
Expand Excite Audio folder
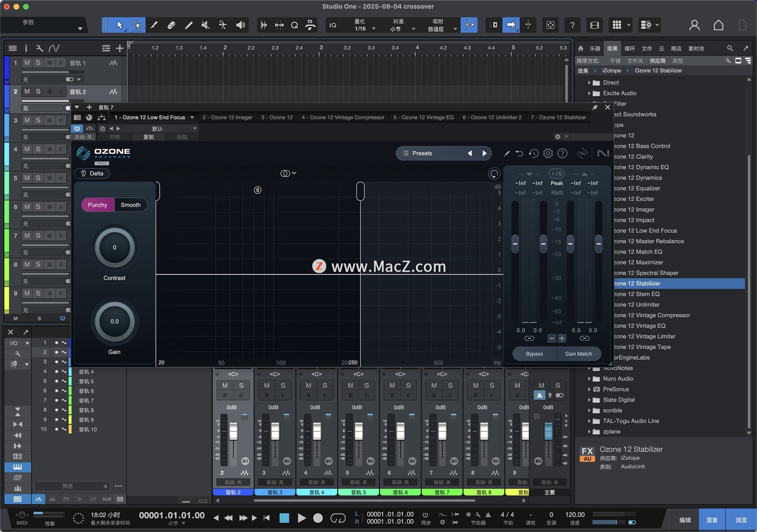(589, 93)
